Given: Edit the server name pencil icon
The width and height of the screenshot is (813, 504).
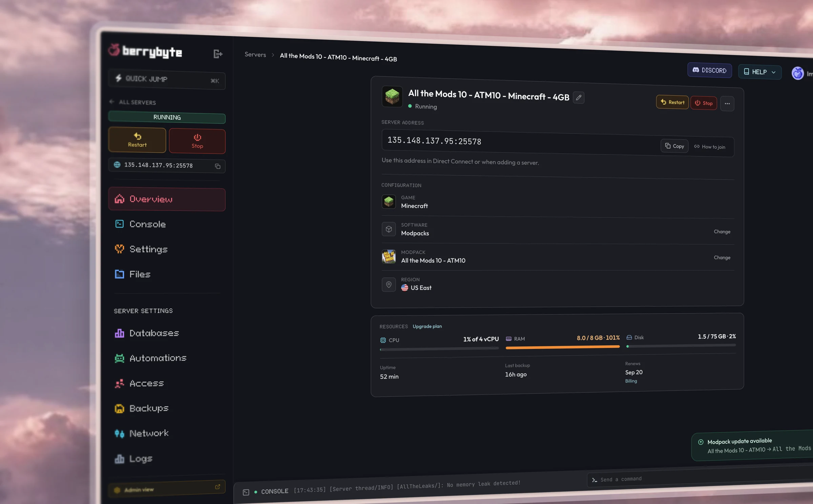Looking at the screenshot, I should click(x=579, y=98).
